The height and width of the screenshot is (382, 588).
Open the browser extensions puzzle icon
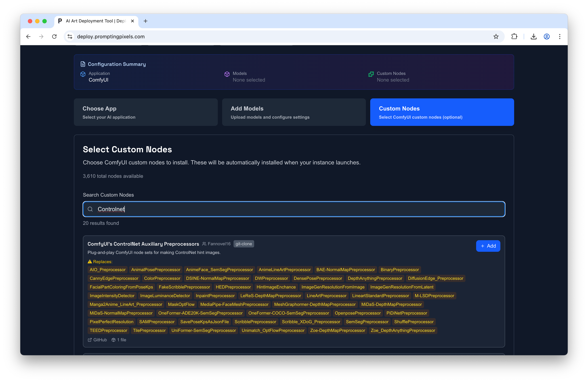[x=514, y=37]
